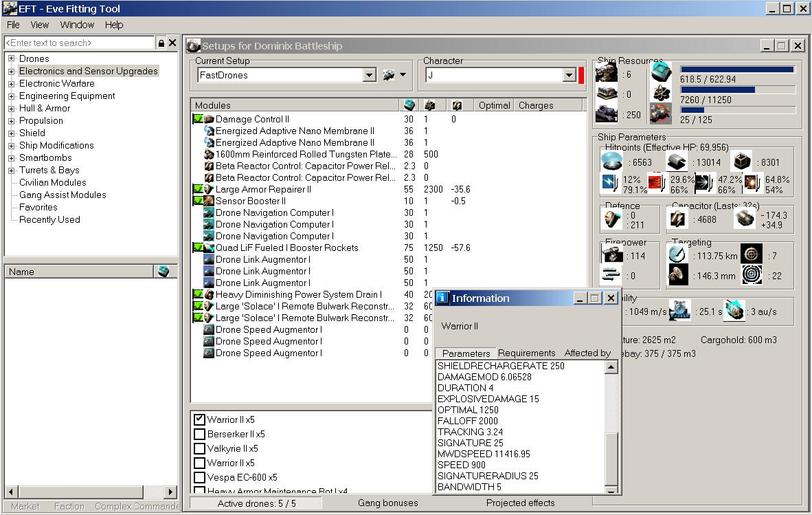Open the Help menu
This screenshot has height=515, width=812.
click(114, 25)
